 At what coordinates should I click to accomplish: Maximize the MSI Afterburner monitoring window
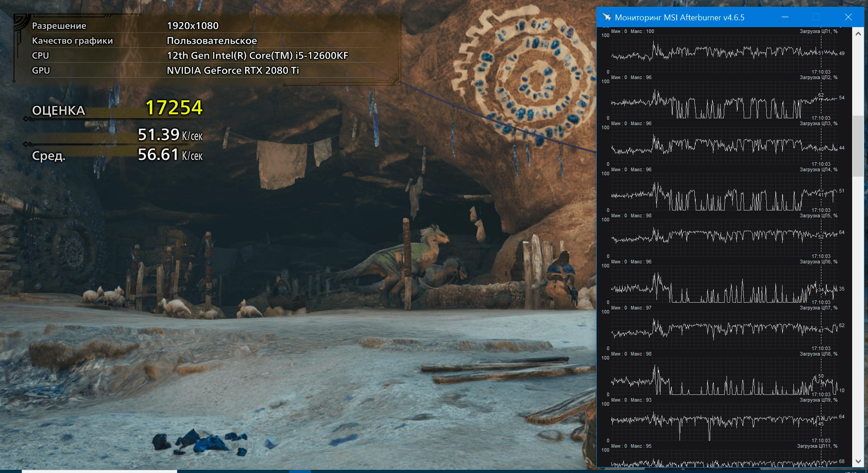click(x=816, y=17)
